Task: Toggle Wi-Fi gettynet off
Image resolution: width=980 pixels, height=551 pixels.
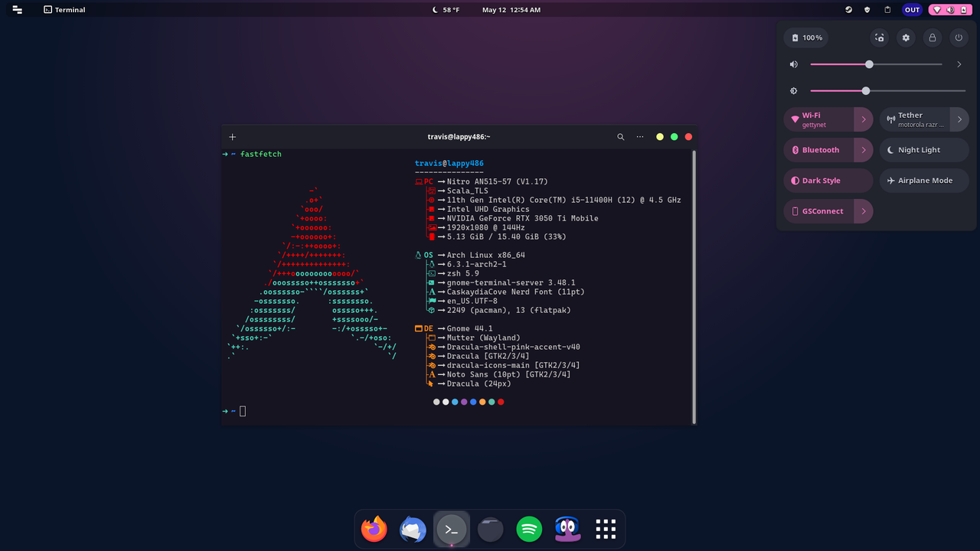Action: (818, 119)
